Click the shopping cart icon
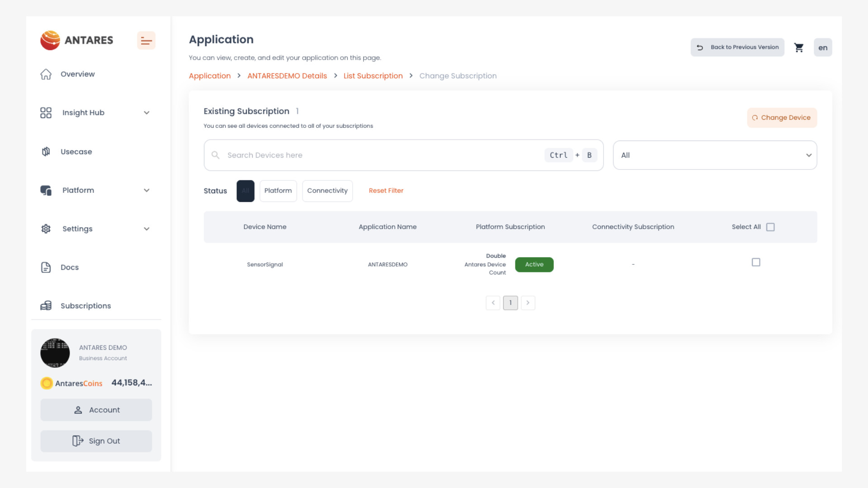The height and width of the screenshot is (488, 868). [x=799, y=47]
